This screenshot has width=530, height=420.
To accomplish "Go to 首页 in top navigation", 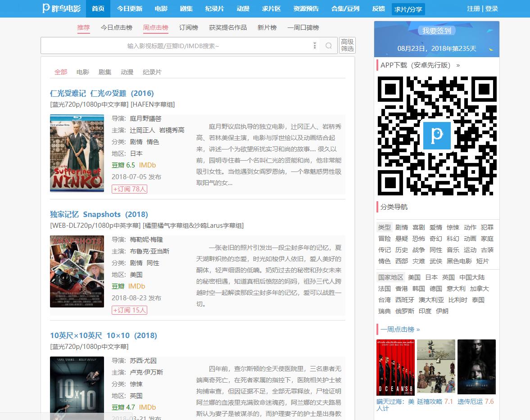I will (98, 9).
